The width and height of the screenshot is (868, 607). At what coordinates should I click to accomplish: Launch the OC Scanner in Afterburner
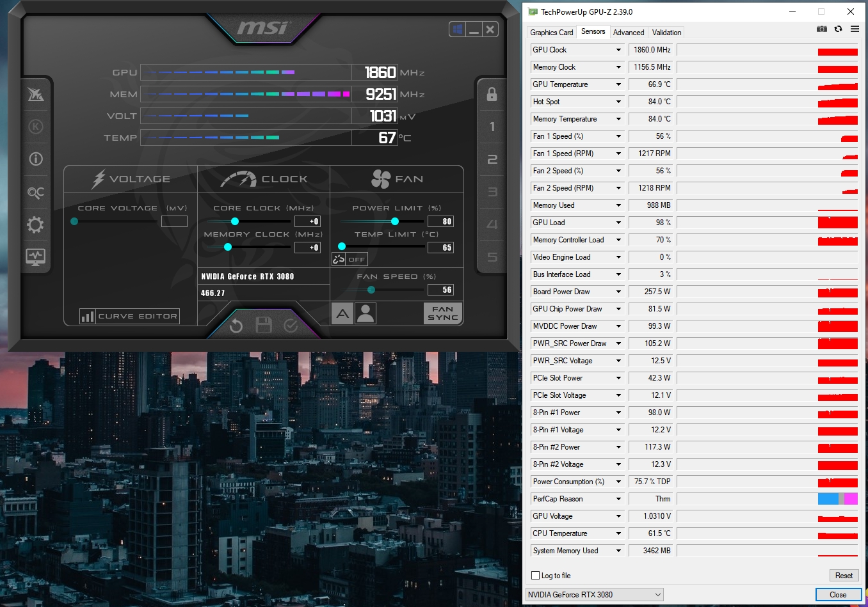coord(36,192)
